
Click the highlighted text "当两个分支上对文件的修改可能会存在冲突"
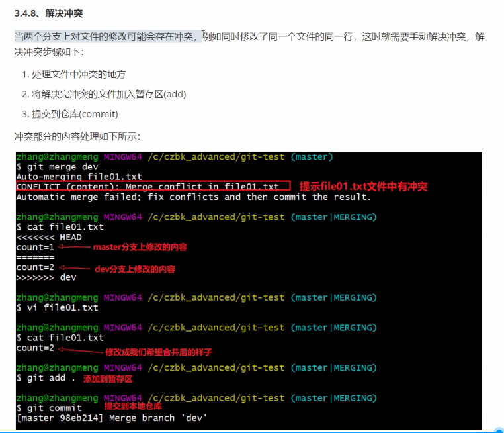(103, 36)
